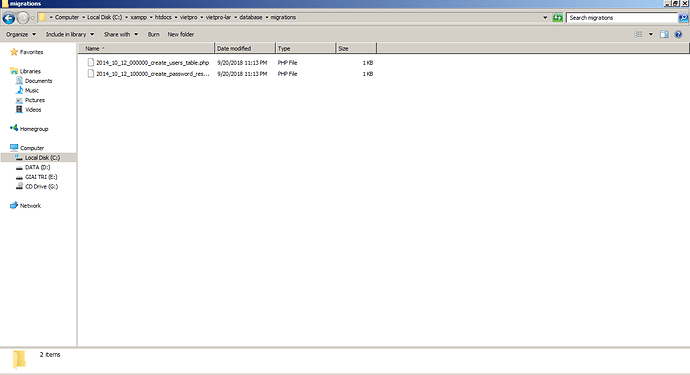Open the GIAI TRI (E:) drive
The width and height of the screenshot is (690, 375).
(41, 177)
